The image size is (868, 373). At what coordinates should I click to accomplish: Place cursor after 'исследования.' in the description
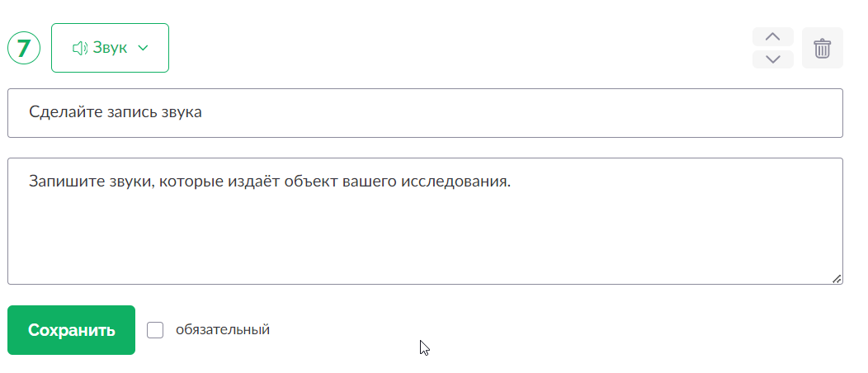click(512, 182)
